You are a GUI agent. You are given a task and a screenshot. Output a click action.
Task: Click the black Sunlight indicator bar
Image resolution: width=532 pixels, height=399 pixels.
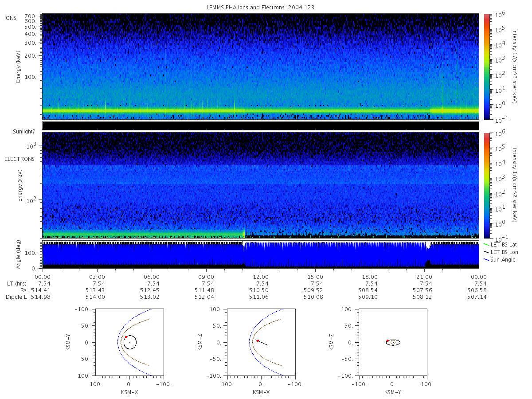[x=261, y=126]
